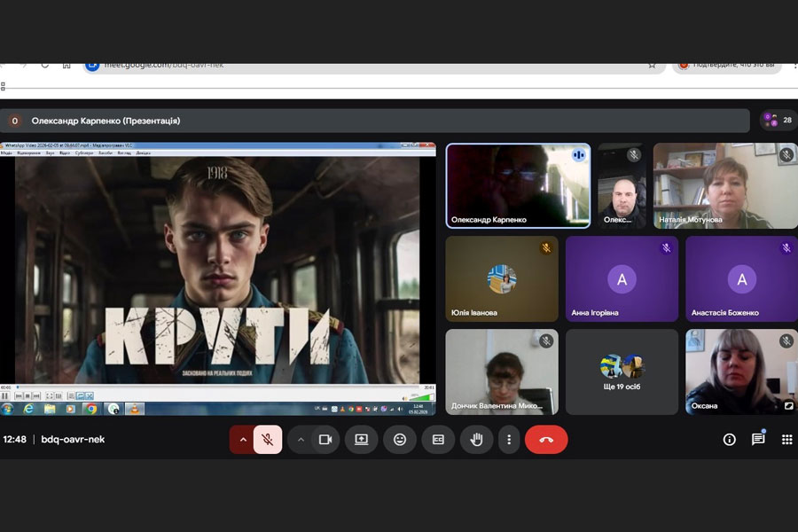Click the KРУТИ video frame in presentation
The width and height of the screenshot is (798, 532).
click(x=217, y=270)
